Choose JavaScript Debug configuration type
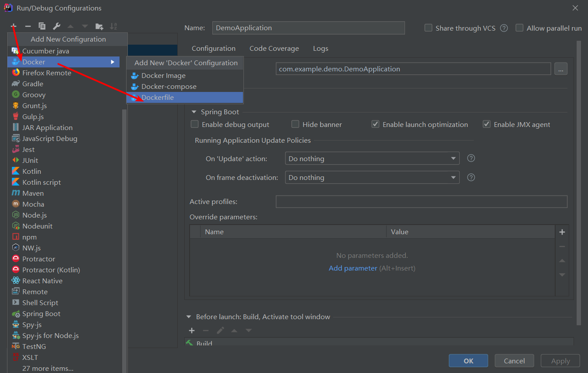The height and width of the screenshot is (373, 588). (63, 138)
